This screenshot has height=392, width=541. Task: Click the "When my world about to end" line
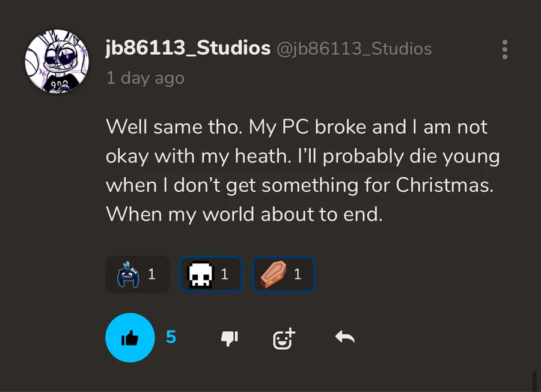pyautogui.click(x=244, y=215)
